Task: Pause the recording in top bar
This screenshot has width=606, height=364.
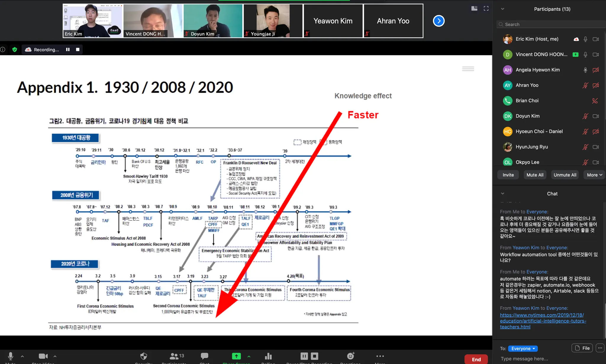Action: click(x=68, y=49)
